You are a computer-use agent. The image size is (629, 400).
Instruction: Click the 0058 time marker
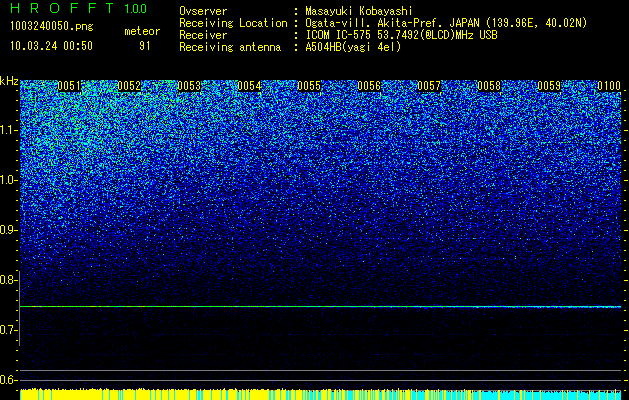489,86
